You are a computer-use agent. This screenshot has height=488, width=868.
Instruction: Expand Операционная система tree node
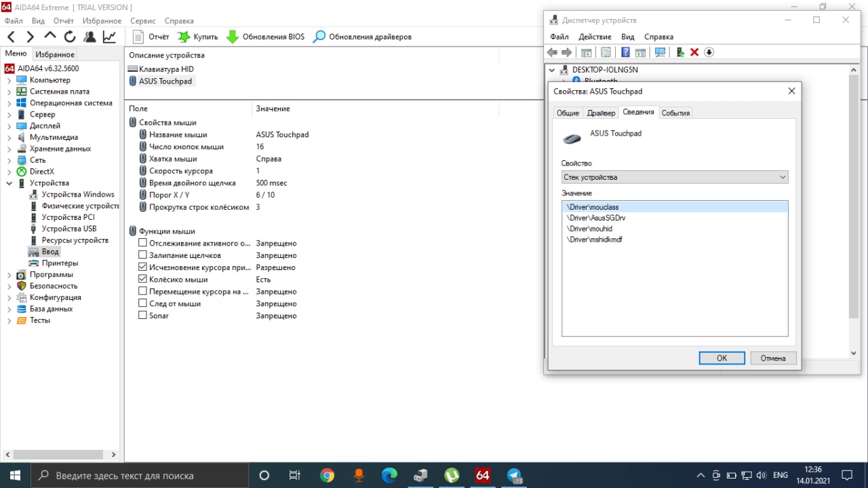tap(9, 103)
